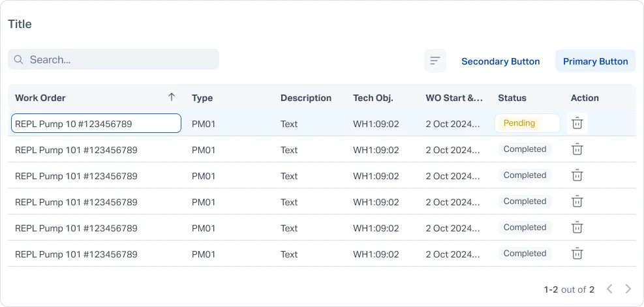This screenshot has height=307, width=644.
Task: Select the WO Start &... column header
Action: pyautogui.click(x=454, y=98)
